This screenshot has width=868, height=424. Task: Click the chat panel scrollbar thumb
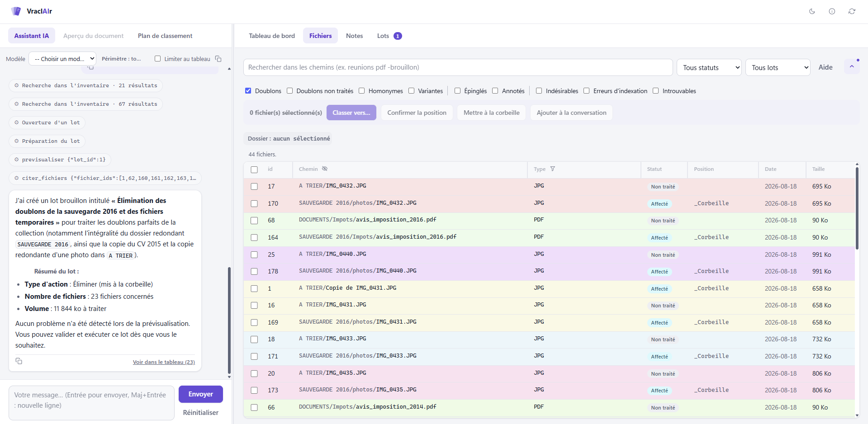tap(229, 320)
